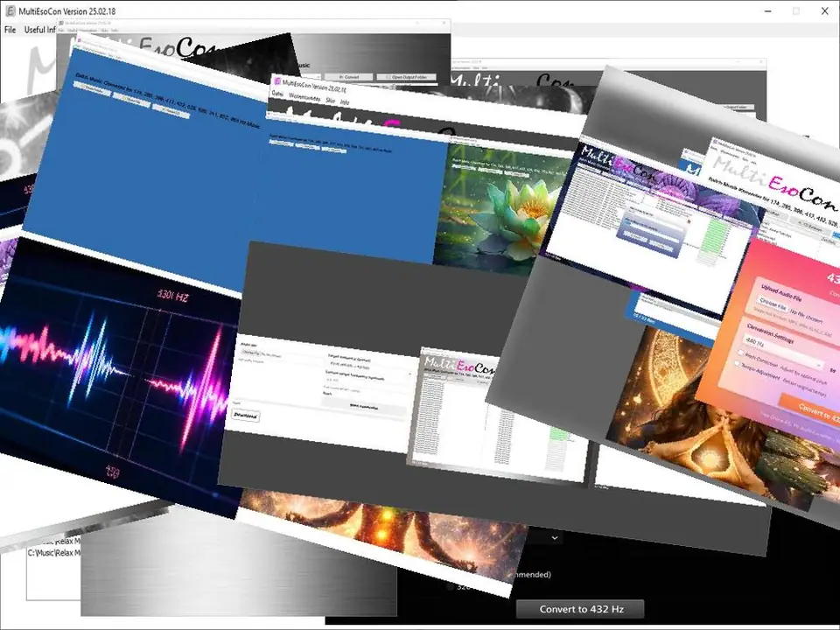This screenshot has width=840, height=630.
Task: Open the Useful Info menu
Action: [39, 30]
